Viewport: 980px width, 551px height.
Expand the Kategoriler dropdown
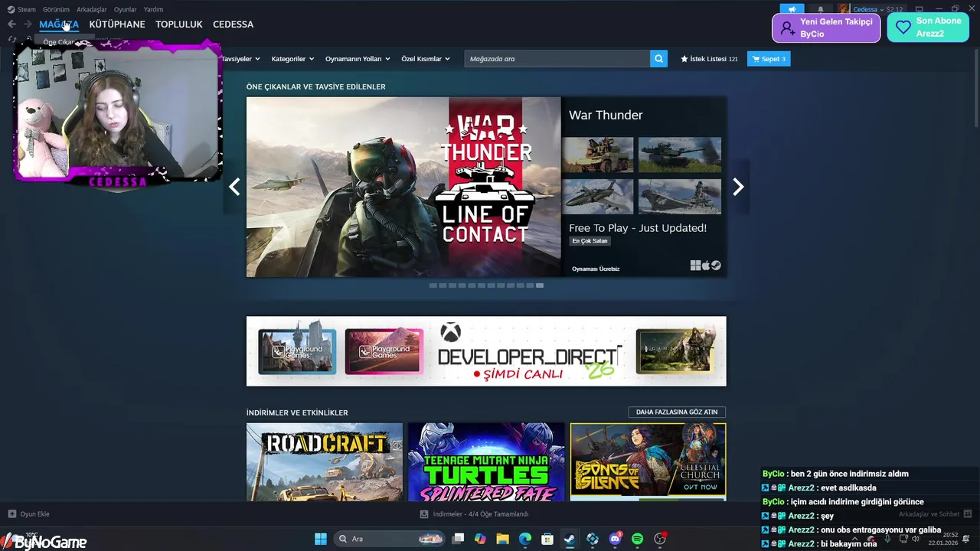pyautogui.click(x=292, y=59)
